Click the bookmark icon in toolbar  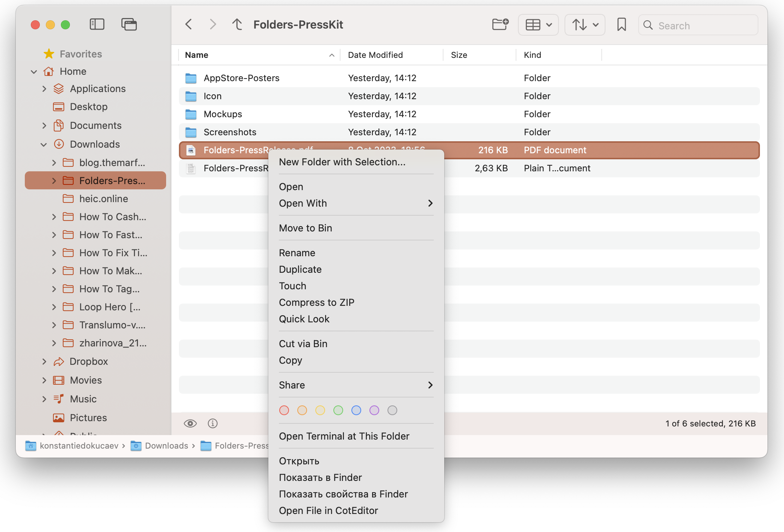[x=621, y=25]
